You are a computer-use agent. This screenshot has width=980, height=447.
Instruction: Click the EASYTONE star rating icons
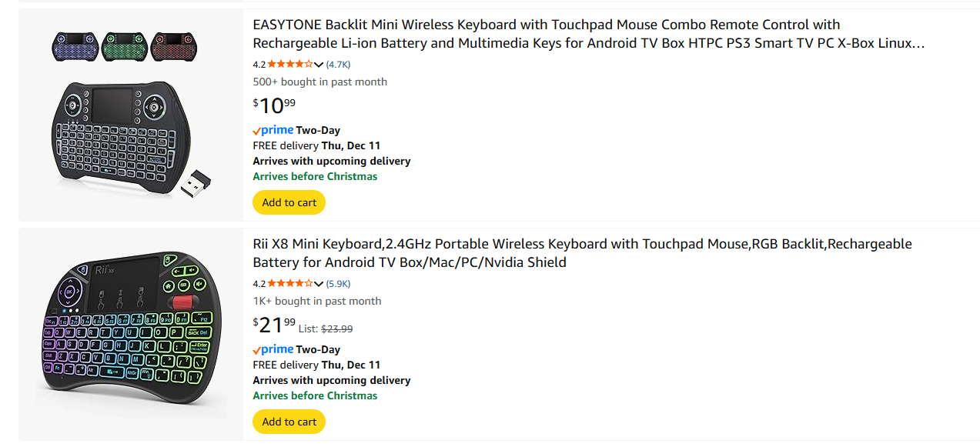click(x=290, y=65)
